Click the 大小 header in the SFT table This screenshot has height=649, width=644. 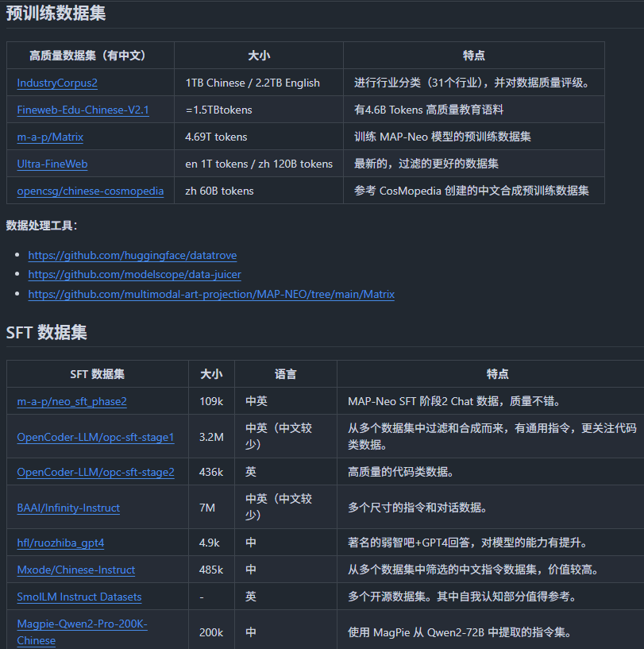(x=211, y=374)
